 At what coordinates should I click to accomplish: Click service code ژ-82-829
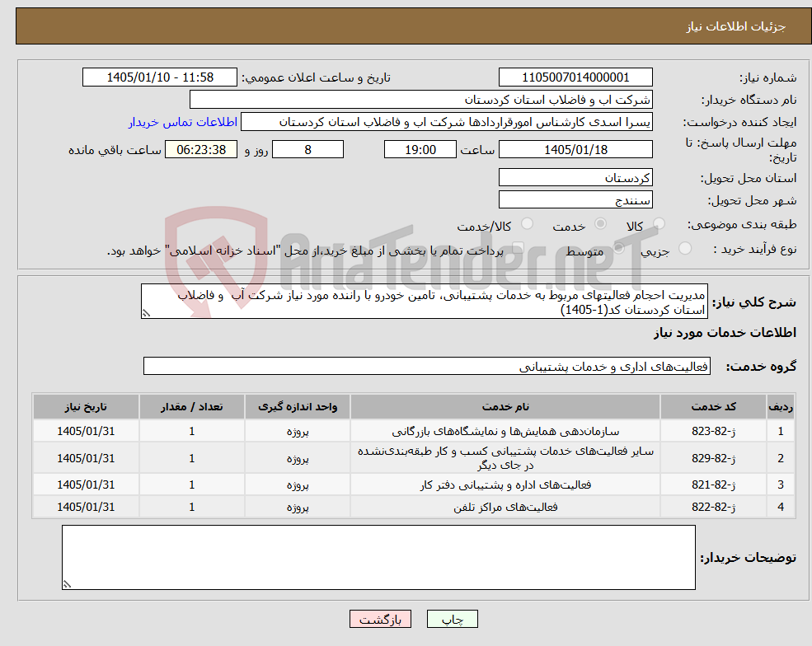pyautogui.click(x=713, y=458)
